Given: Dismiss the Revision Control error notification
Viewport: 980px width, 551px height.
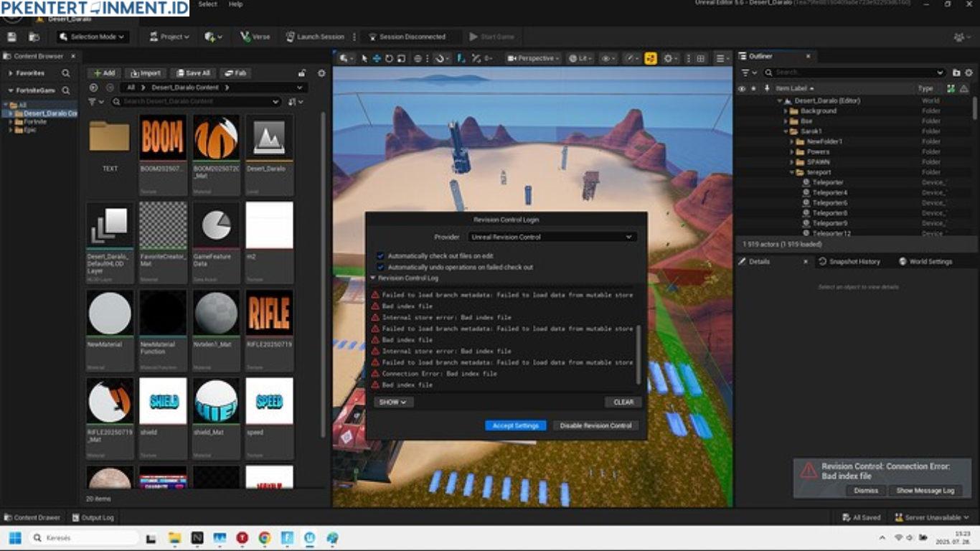Looking at the screenshot, I should tap(866, 491).
